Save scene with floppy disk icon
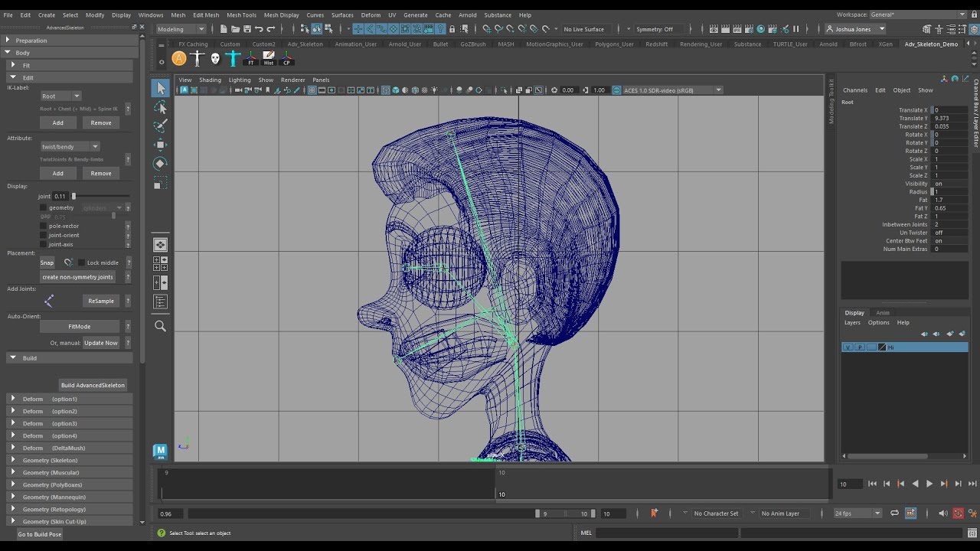The height and width of the screenshot is (551, 980). (247, 29)
